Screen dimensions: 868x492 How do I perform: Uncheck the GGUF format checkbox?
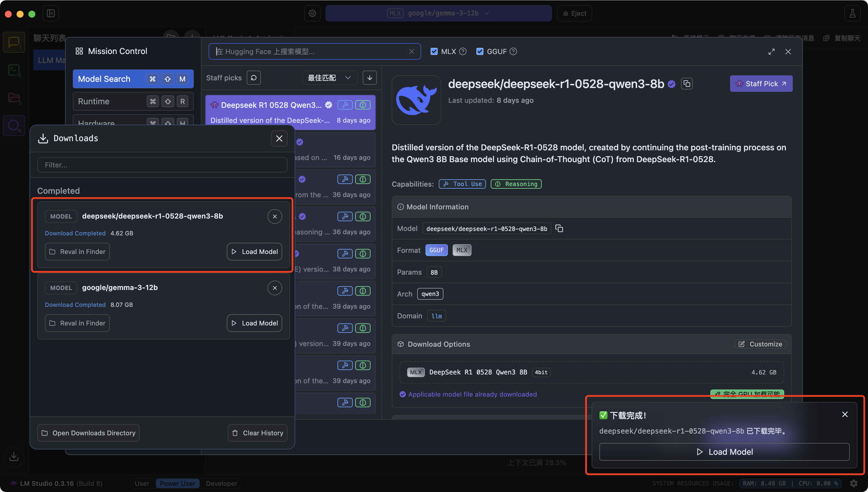coord(479,51)
